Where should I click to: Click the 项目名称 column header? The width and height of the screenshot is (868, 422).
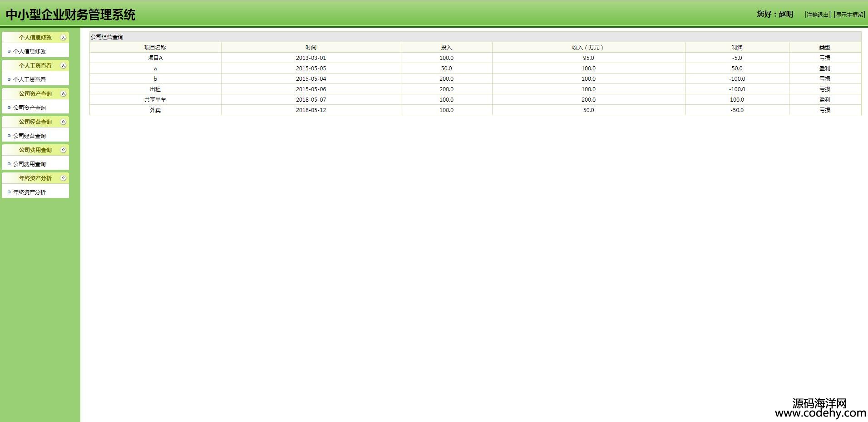coord(155,48)
